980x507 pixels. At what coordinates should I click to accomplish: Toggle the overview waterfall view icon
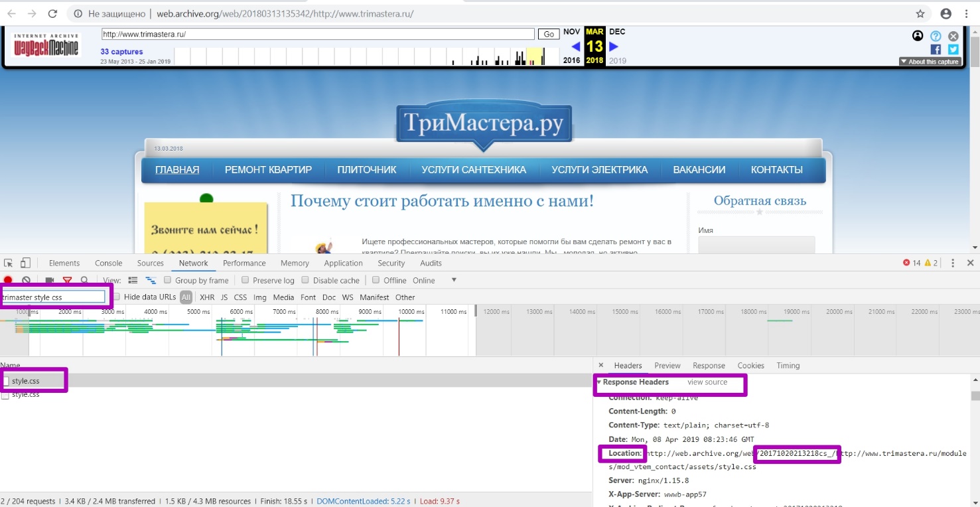click(x=151, y=280)
